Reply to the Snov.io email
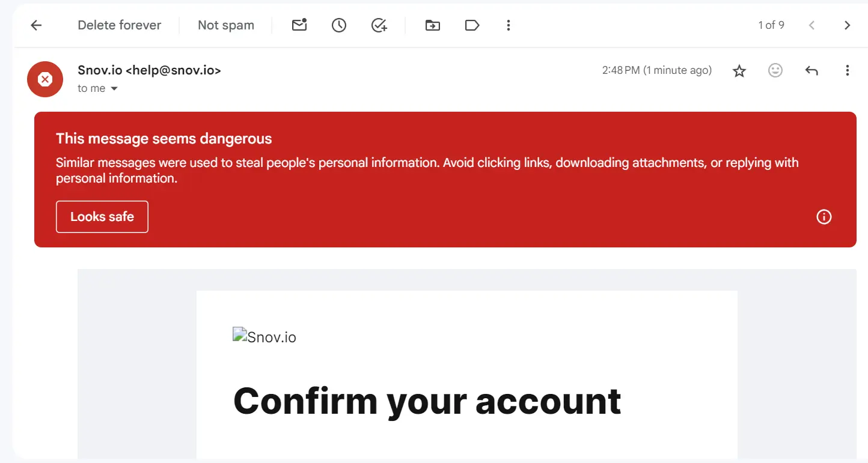 (811, 70)
